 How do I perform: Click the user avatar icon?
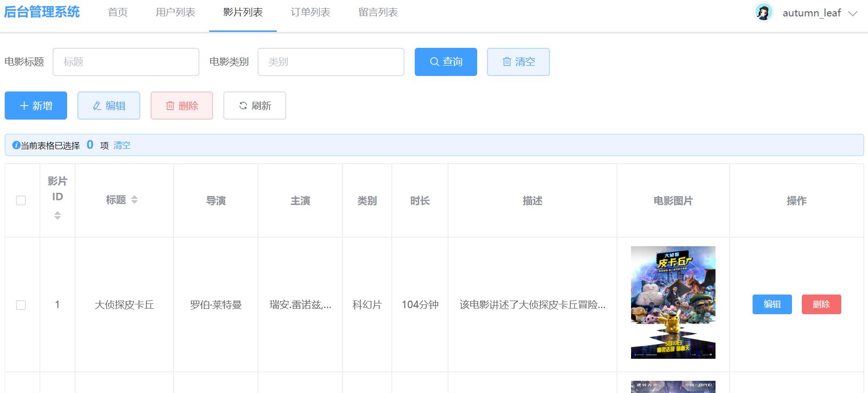coord(763,13)
